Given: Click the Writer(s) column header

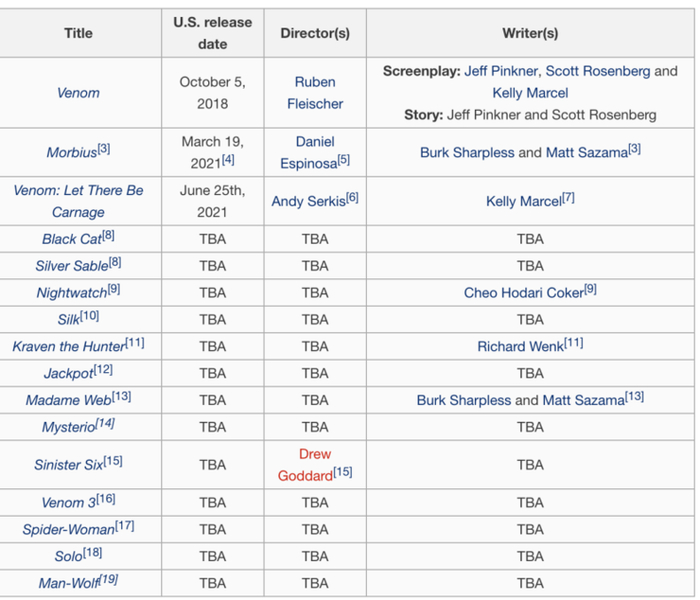Looking at the screenshot, I should pos(530,33).
